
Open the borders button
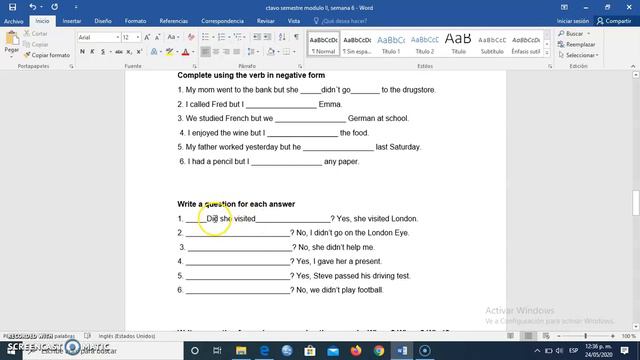(x=287, y=51)
